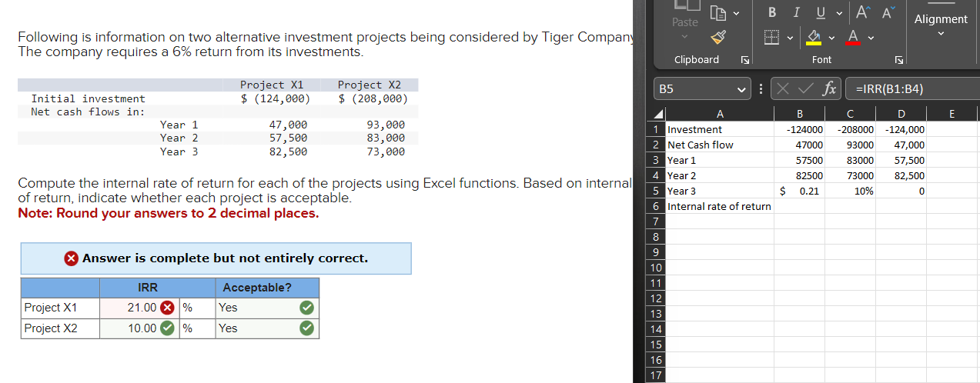
Task: Click cell A6 'Internal rate of return'
Action: tap(720, 206)
